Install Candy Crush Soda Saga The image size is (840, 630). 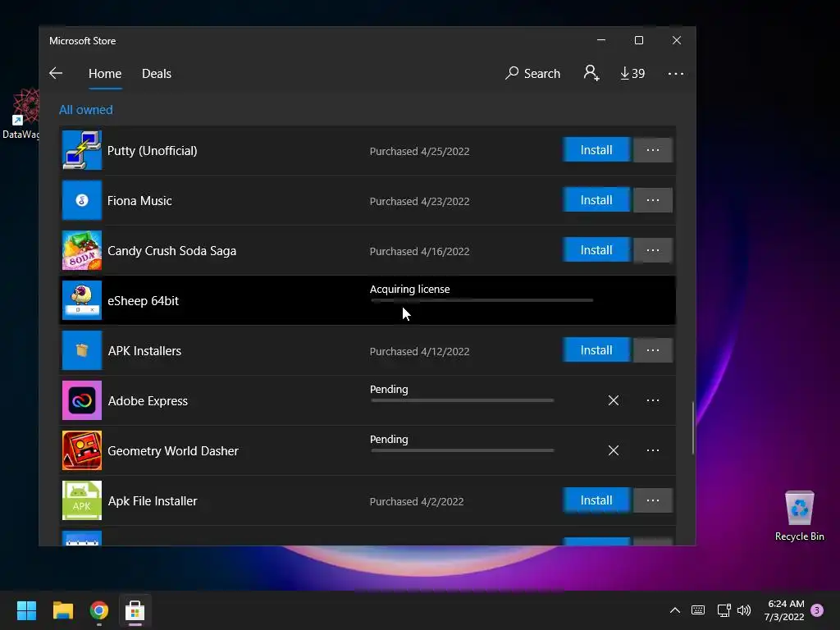click(x=596, y=250)
